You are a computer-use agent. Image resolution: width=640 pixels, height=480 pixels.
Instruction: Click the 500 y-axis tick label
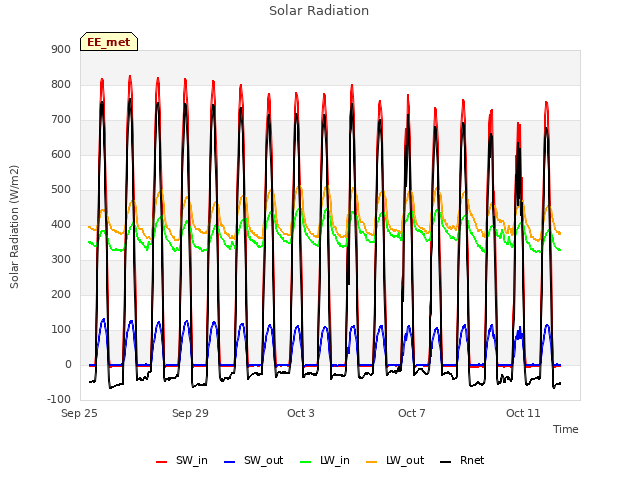[x=61, y=190]
